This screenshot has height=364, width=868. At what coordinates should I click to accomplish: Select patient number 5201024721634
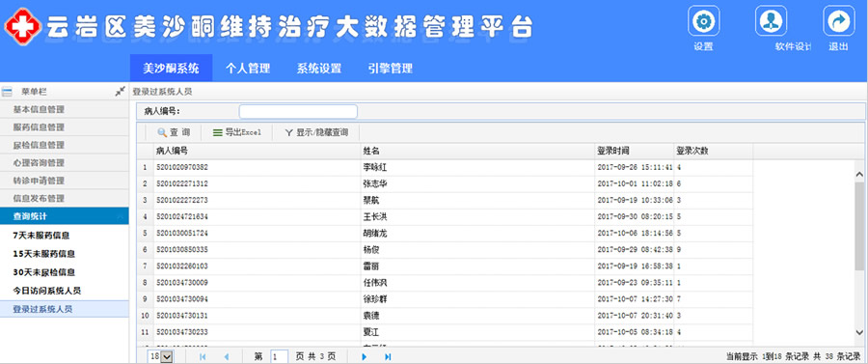(182, 216)
